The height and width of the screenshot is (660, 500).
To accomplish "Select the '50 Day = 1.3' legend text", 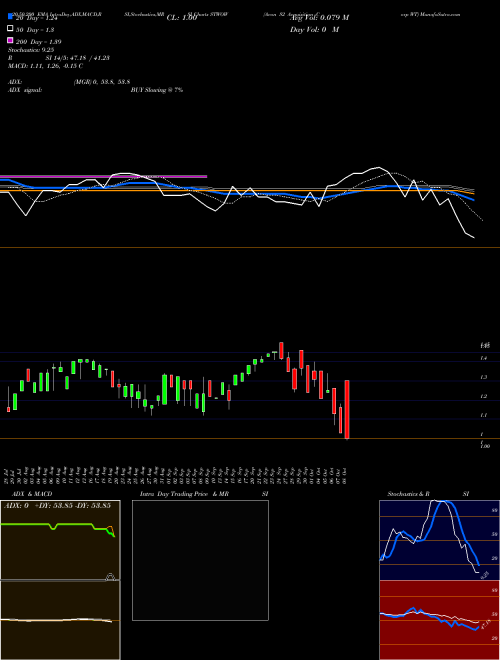I will 35,30.
